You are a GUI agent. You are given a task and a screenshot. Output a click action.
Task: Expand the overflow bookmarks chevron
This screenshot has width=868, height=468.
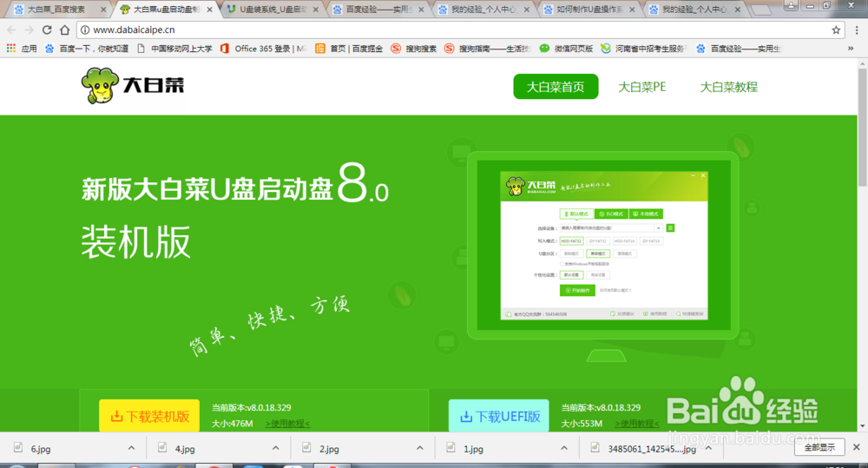pos(851,49)
